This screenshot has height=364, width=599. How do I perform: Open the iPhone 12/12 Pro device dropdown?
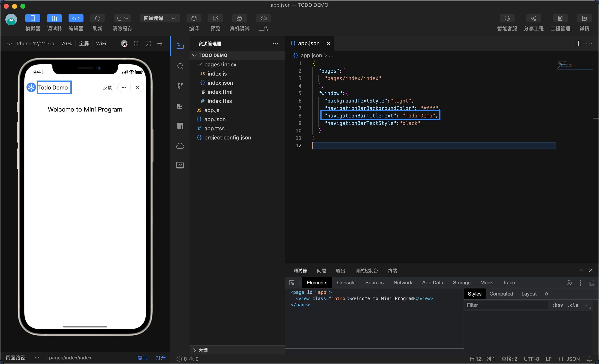31,43
